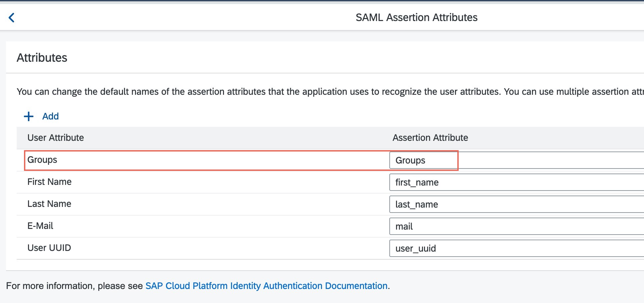
Task: Click the Assertion Attribute column header
Action: point(430,138)
